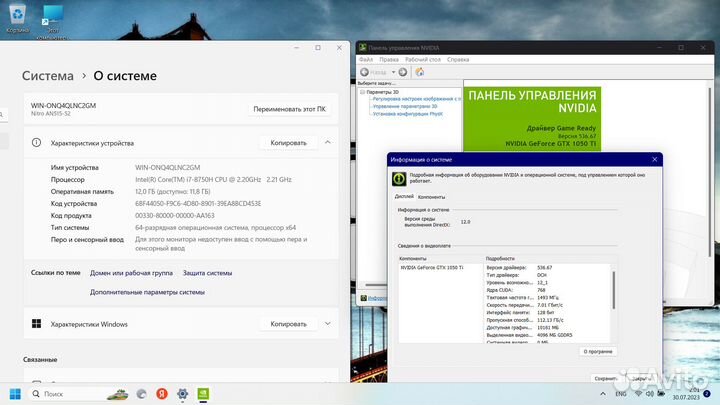The width and height of the screenshot is (720, 405).
Task: Click the product code 00330-80000-00000-AA163
Action: click(174, 215)
